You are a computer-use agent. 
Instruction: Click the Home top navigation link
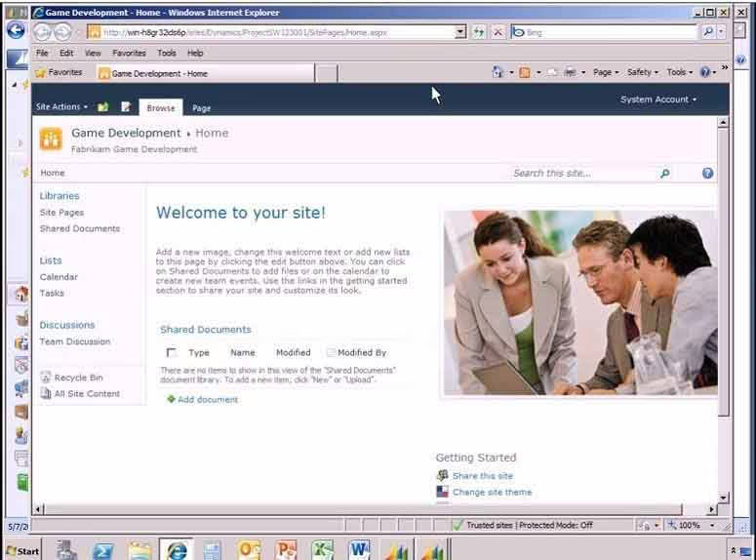53,173
